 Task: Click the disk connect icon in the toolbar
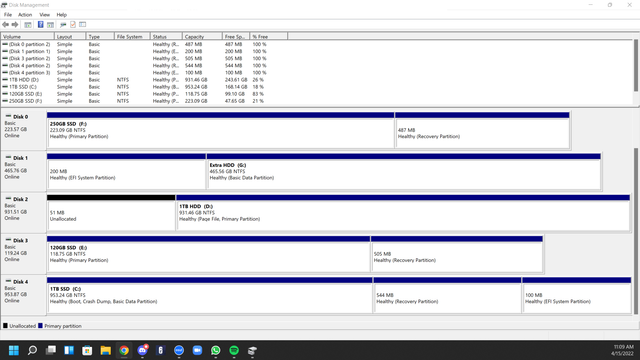click(x=63, y=24)
